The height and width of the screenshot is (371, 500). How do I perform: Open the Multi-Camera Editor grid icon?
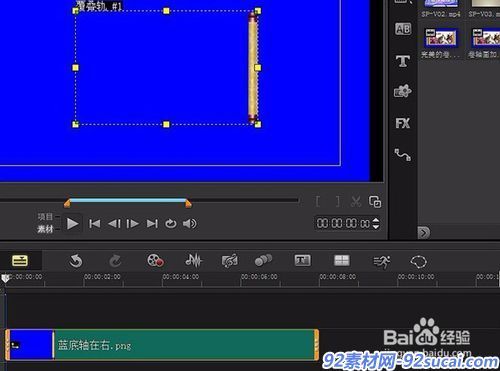[342, 260]
